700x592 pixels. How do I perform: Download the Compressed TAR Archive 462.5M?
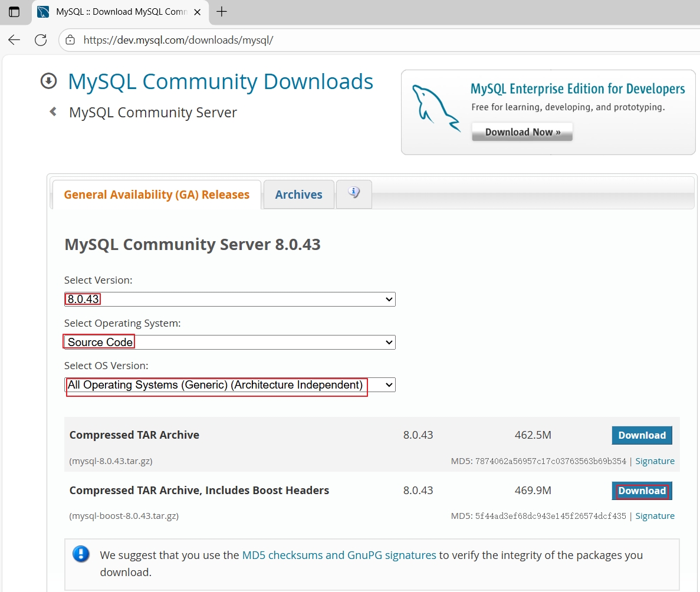tap(642, 435)
